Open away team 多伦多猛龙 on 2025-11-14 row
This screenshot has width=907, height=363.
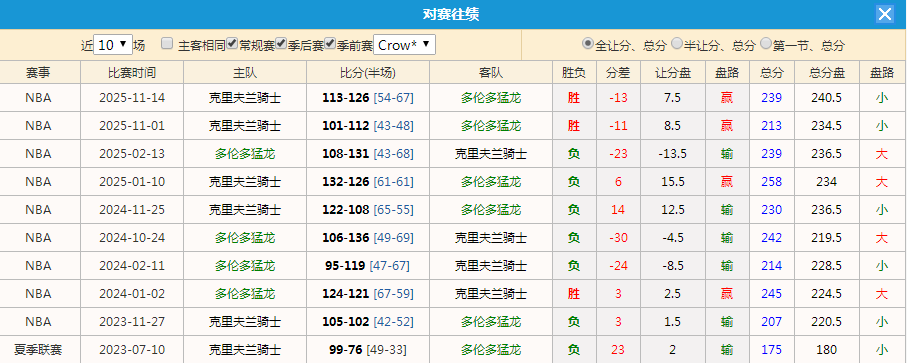pos(491,98)
